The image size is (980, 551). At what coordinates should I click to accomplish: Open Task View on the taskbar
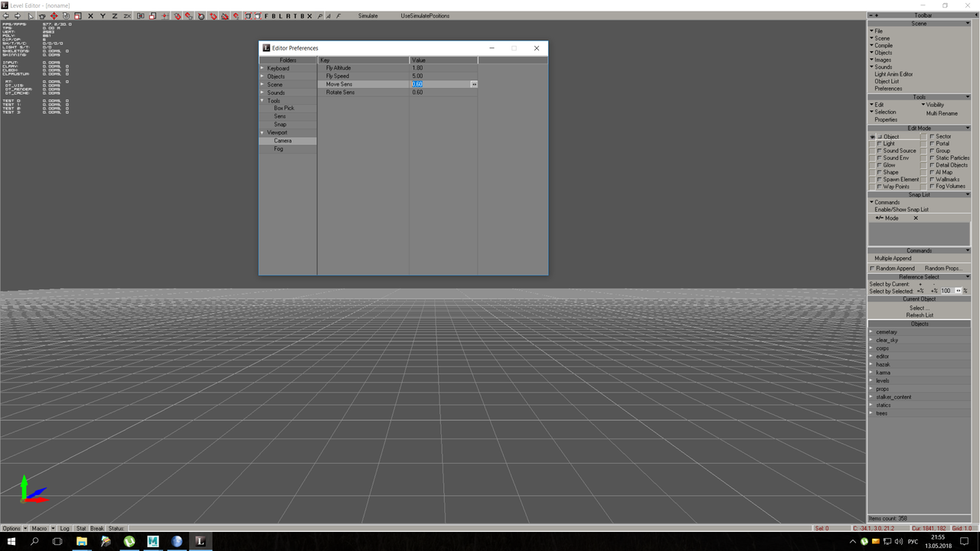[57, 541]
